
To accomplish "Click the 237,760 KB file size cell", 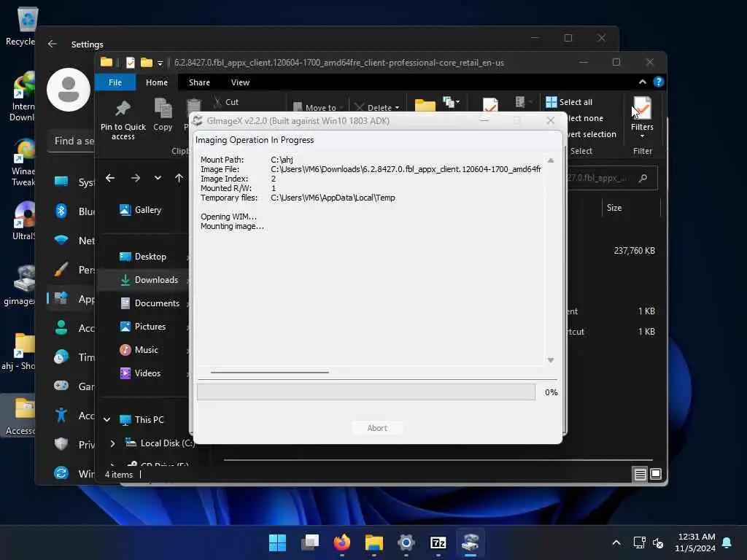I will pyautogui.click(x=634, y=251).
